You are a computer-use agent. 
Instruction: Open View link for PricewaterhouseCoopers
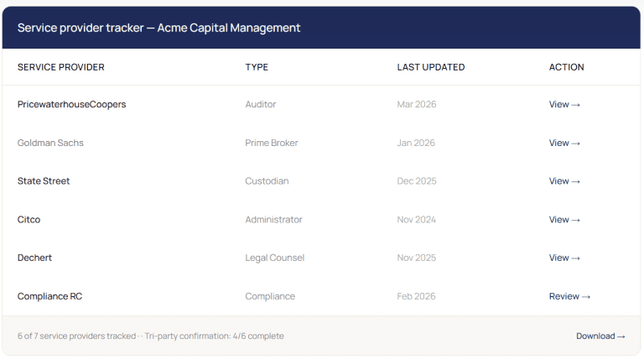(x=564, y=105)
